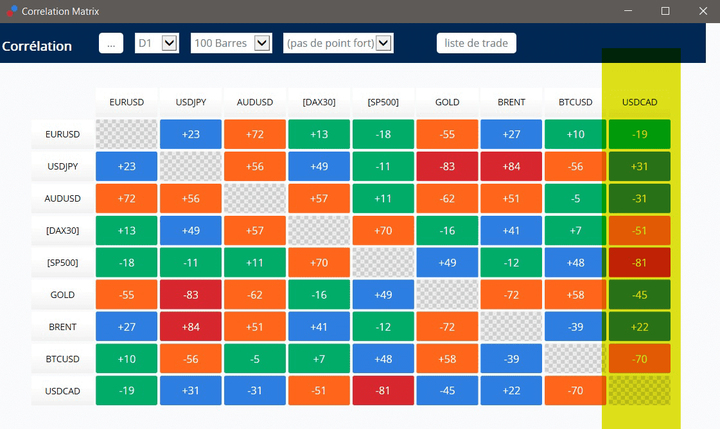720x429 pixels.
Task: Select the -45 cell in GOLD row
Action: [640, 294]
